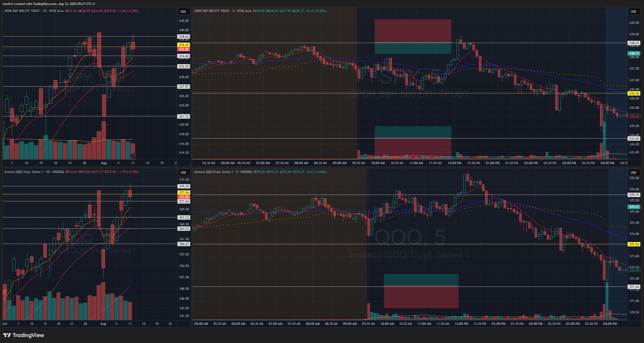Click green 638.17 price label on SPY 5-minute

click(x=634, y=53)
